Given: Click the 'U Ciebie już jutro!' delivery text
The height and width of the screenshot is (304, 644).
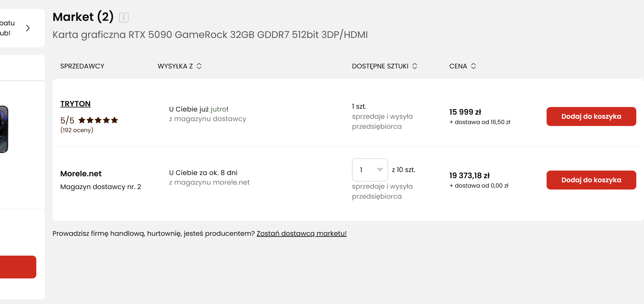Looking at the screenshot, I should (x=198, y=109).
